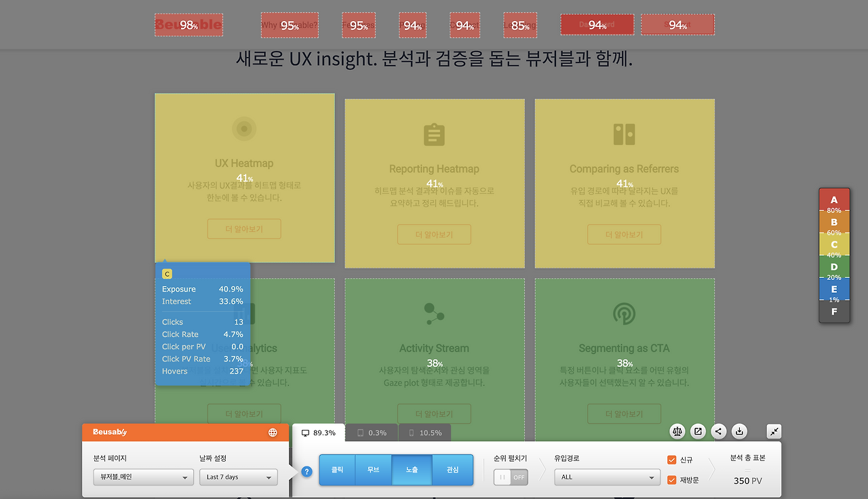868x499 pixels.
Task: Click 더 알아보기 under UX Heatmap
Action: [244, 228]
